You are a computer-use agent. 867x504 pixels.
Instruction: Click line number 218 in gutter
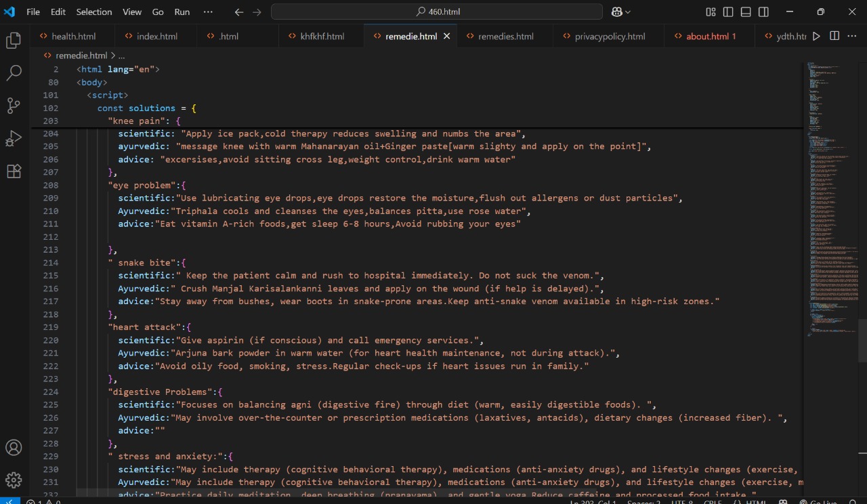point(51,314)
